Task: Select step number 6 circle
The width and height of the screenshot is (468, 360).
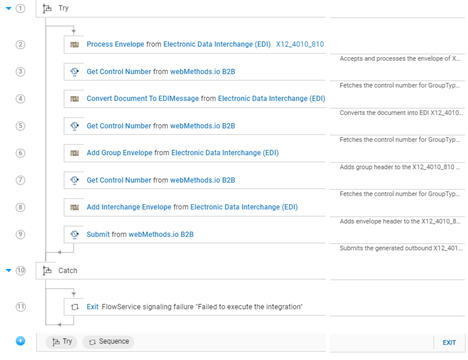Action: tap(20, 153)
